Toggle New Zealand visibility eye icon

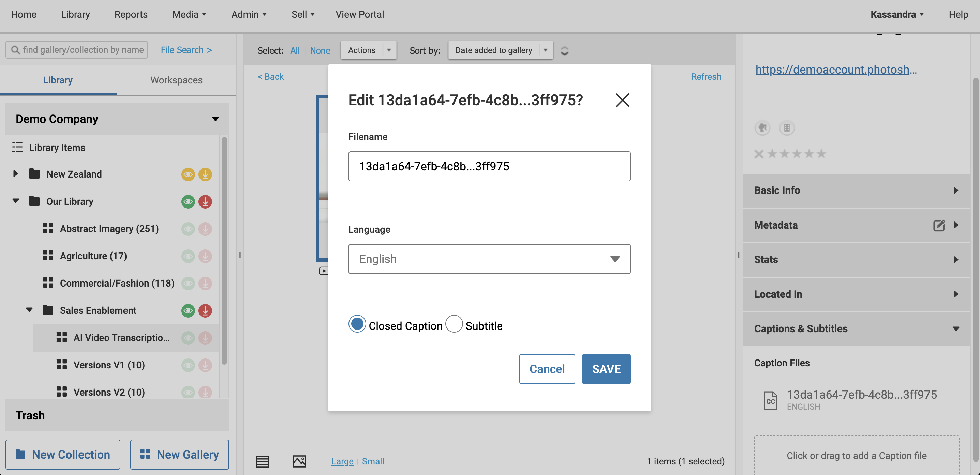188,174
